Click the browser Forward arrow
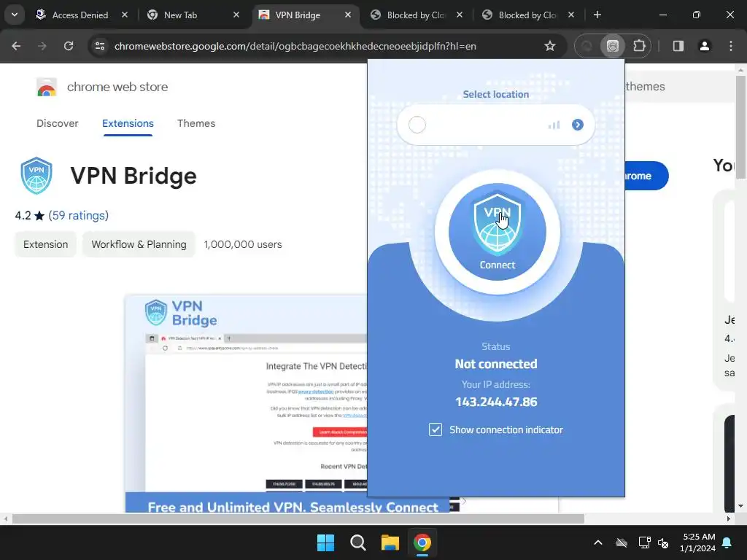 (x=42, y=46)
